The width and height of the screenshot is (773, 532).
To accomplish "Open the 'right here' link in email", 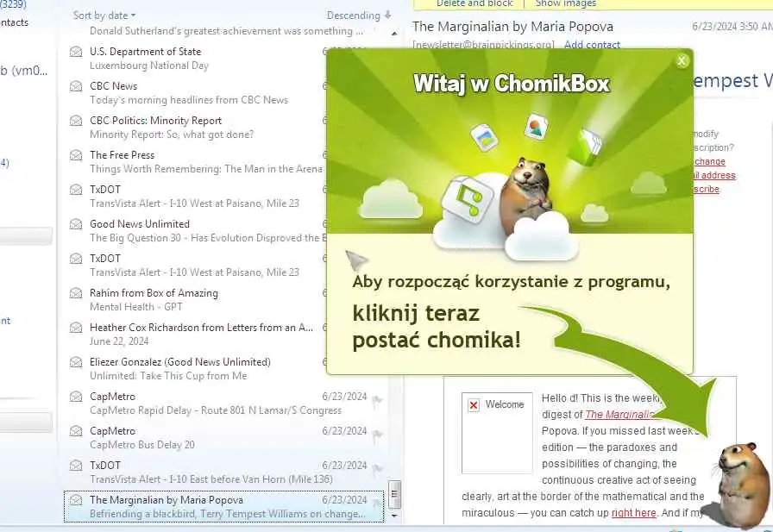I will 633,513.
